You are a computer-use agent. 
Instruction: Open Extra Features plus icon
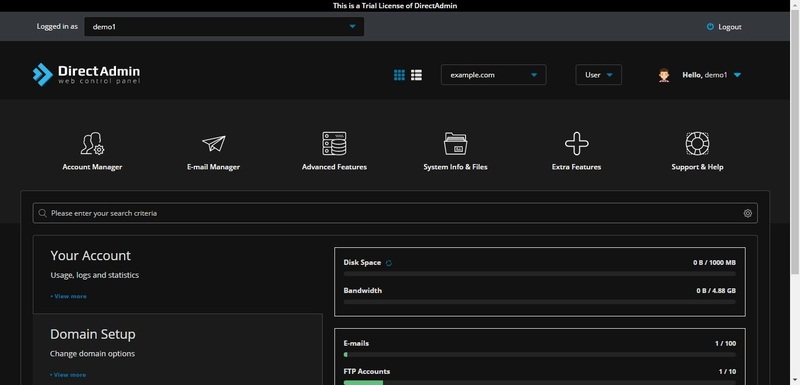click(x=577, y=143)
